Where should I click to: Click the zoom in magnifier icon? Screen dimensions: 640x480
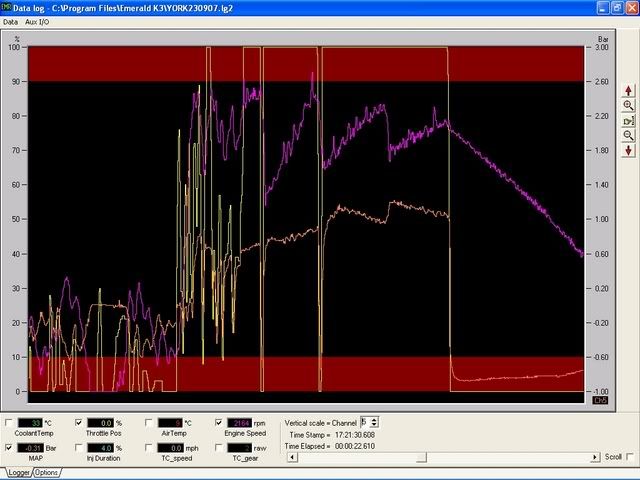628,105
